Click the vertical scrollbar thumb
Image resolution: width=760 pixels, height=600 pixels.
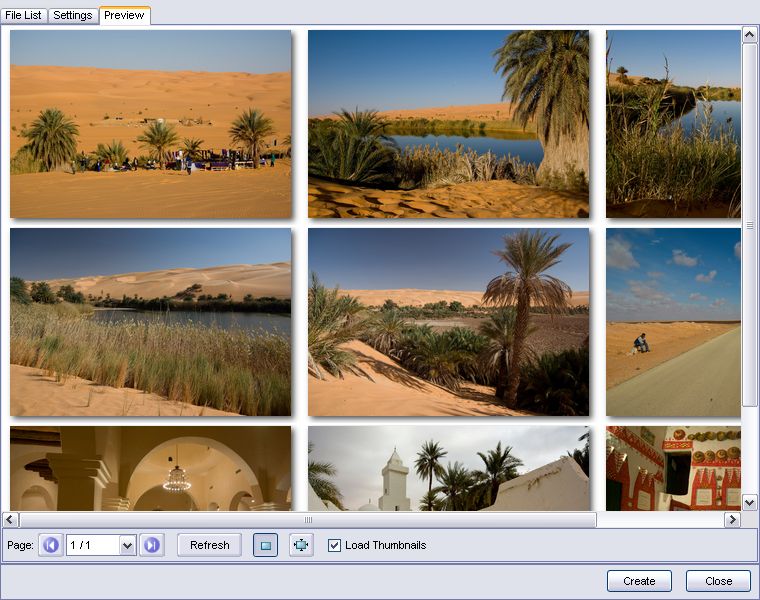click(x=749, y=225)
